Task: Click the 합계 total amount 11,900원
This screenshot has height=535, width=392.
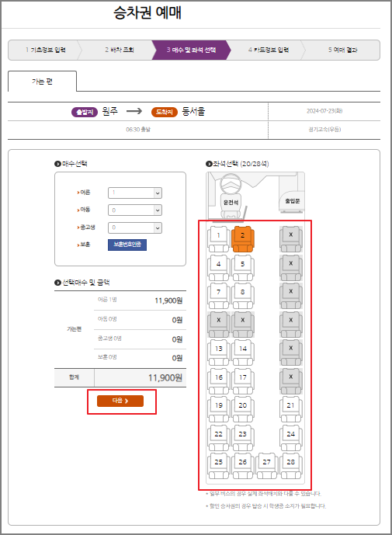Action: [165, 377]
